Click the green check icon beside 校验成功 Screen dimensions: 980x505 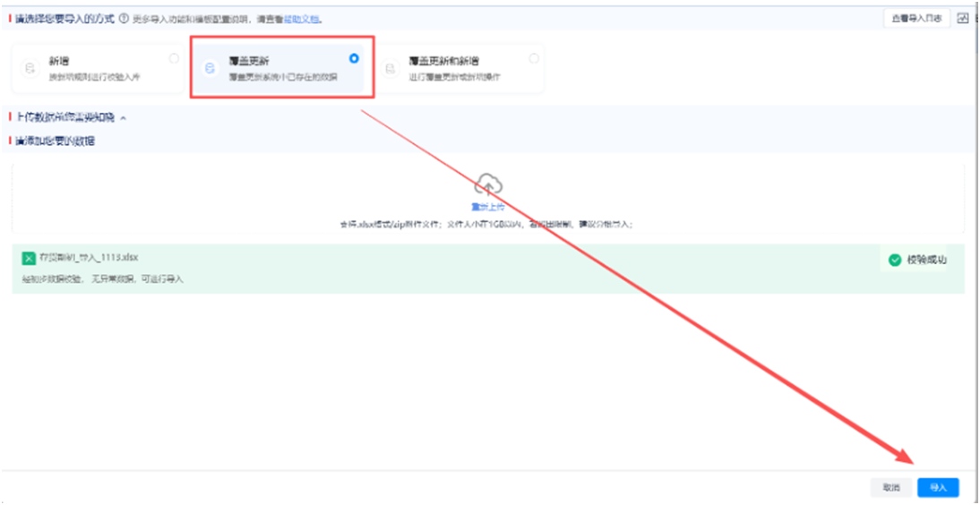(895, 260)
